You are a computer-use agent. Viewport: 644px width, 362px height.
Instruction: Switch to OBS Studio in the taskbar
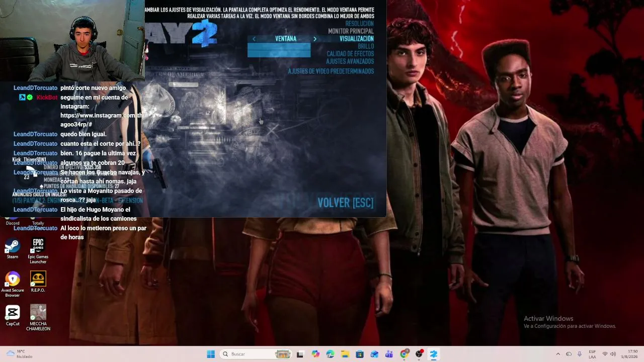419,354
